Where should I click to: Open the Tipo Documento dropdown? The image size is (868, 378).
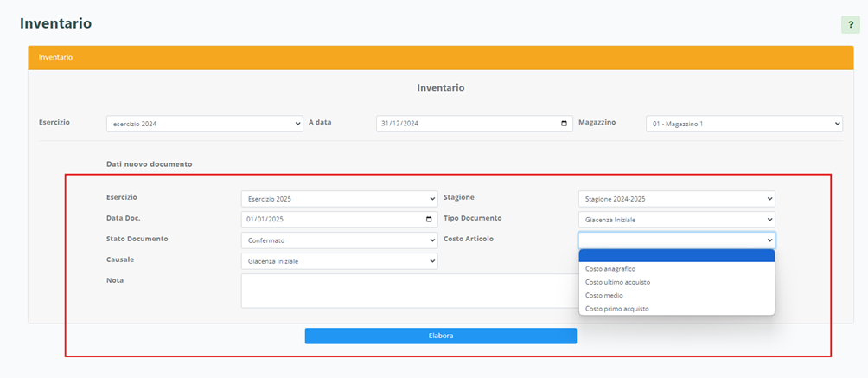pyautogui.click(x=676, y=220)
